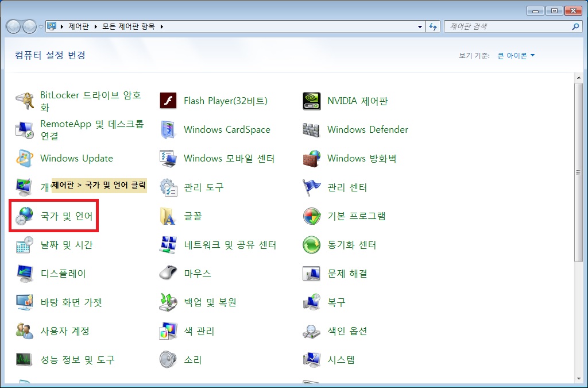The image size is (588, 388).
Task: Click the Windows Update text link
Action: [76, 158]
